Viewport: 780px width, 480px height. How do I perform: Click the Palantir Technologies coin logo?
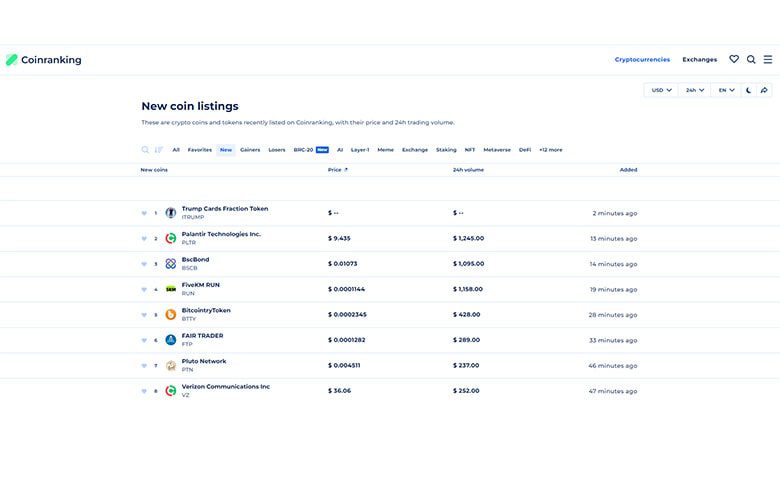(x=171, y=238)
